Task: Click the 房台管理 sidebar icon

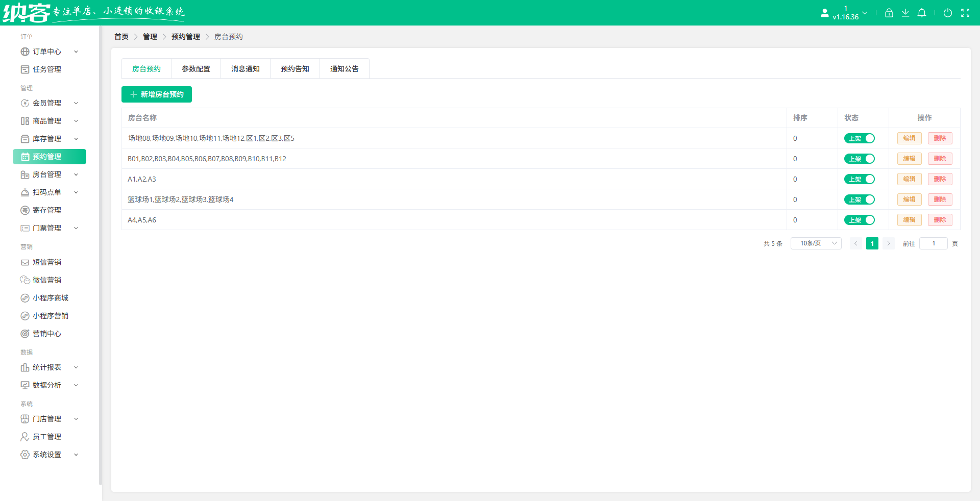Action: click(x=25, y=174)
